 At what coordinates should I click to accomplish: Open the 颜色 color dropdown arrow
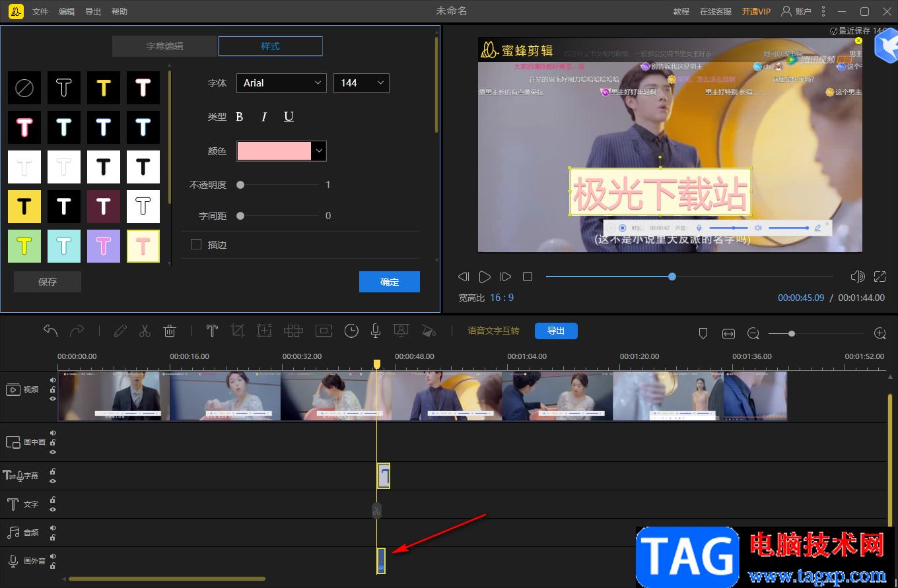[319, 151]
